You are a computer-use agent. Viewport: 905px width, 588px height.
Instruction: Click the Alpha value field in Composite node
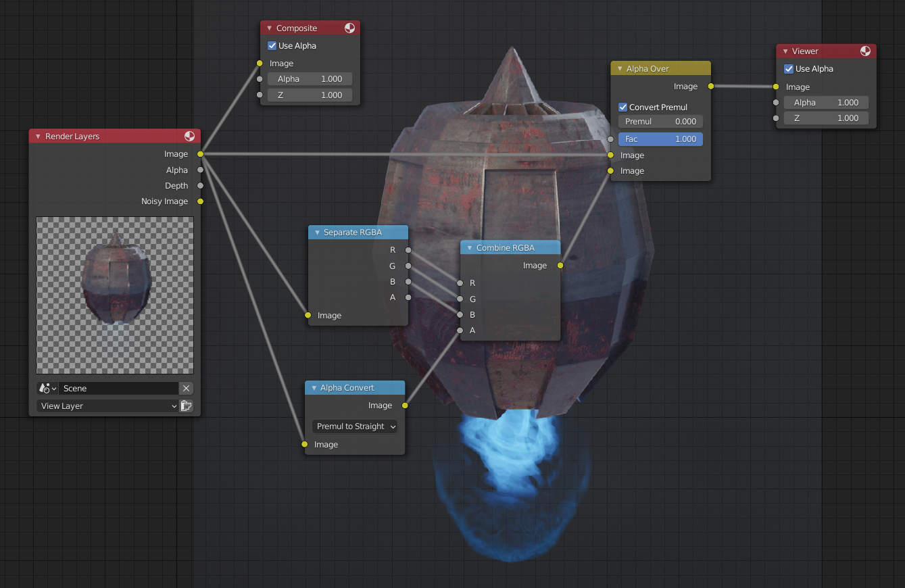click(310, 79)
